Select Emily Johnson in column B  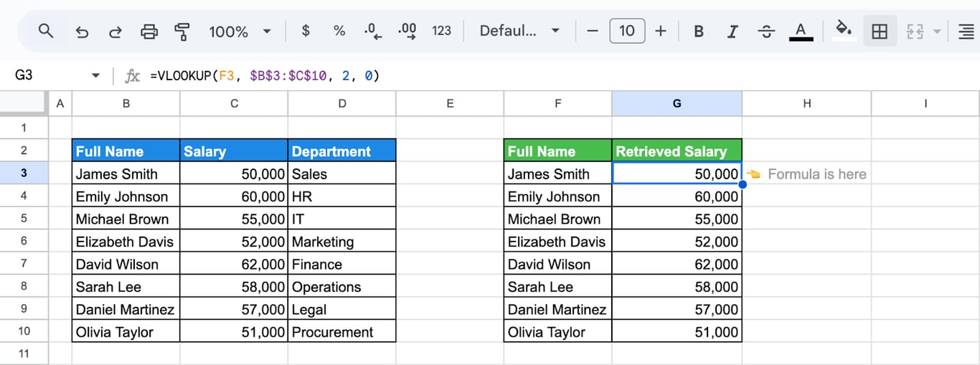tap(126, 196)
